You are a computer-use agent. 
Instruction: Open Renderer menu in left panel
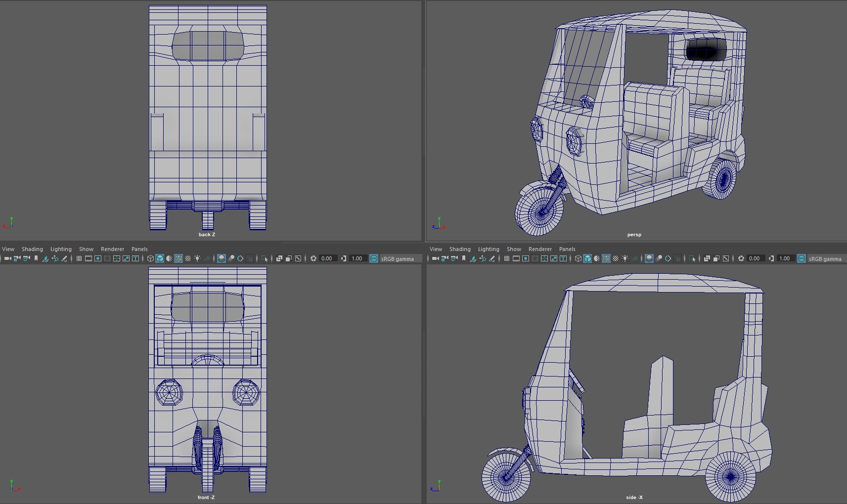click(112, 249)
